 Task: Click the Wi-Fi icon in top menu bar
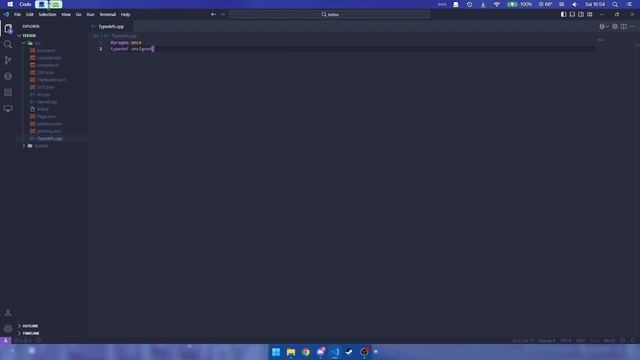[x=497, y=4]
